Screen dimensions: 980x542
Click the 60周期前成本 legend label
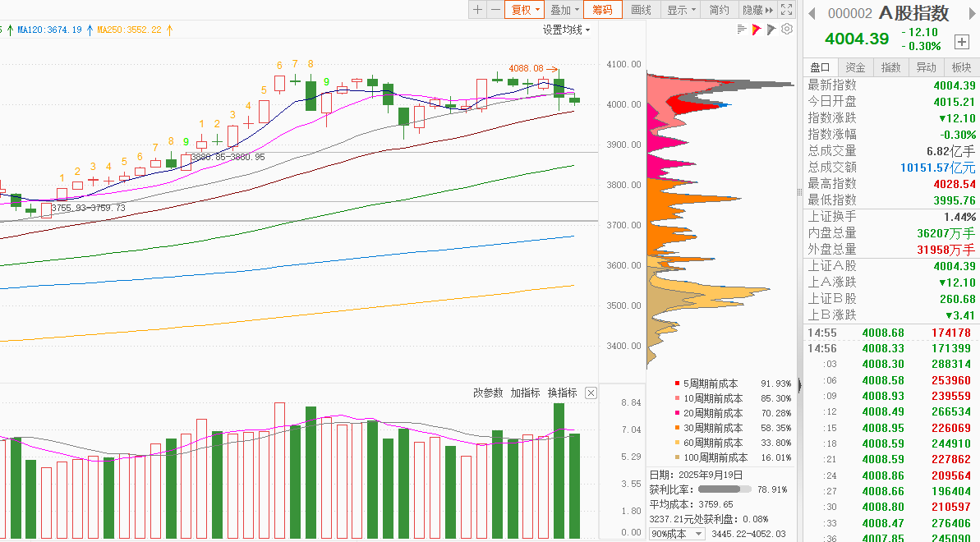pos(713,443)
